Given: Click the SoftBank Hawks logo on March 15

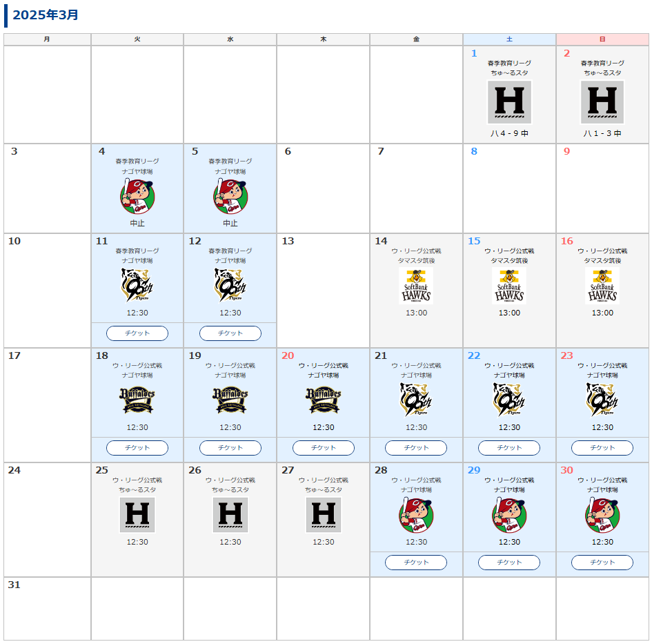Looking at the screenshot, I should 509,285.
